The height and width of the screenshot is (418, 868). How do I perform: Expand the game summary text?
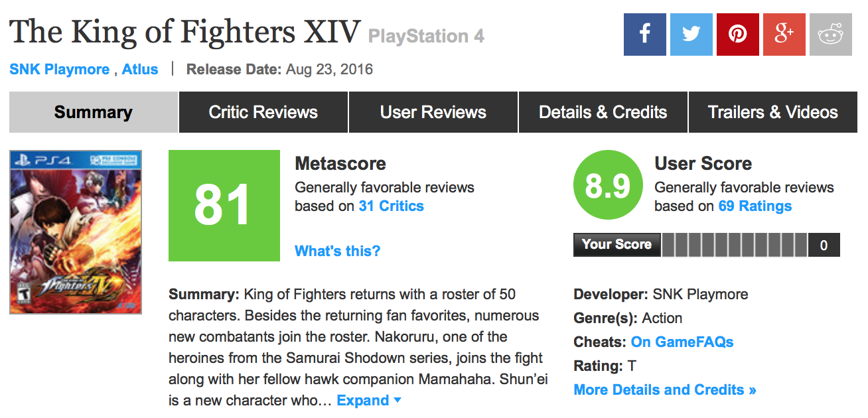[369, 401]
